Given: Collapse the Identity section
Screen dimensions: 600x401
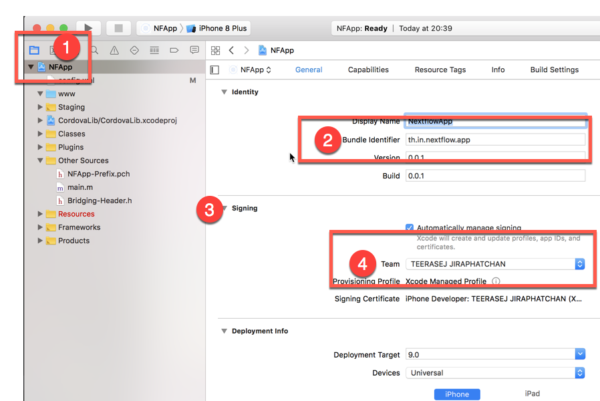Looking at the screenshot, I should tap(224, 92).
